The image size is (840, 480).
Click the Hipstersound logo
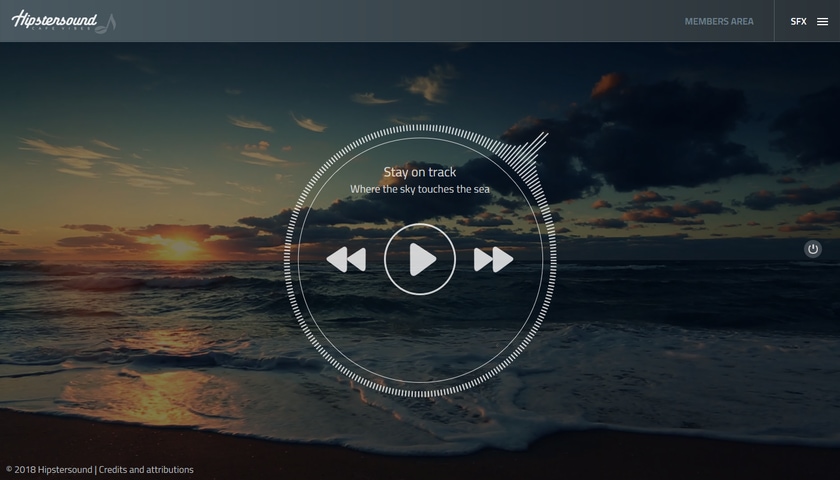point(54,20)
